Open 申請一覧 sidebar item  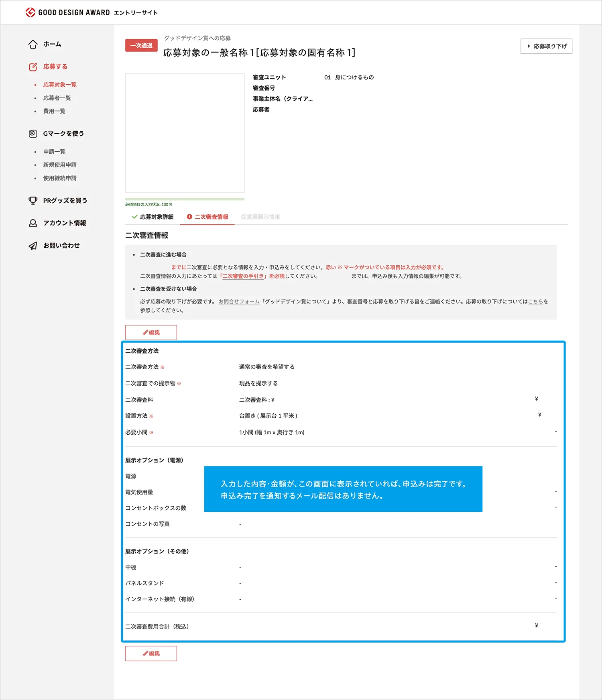[54, 152]
